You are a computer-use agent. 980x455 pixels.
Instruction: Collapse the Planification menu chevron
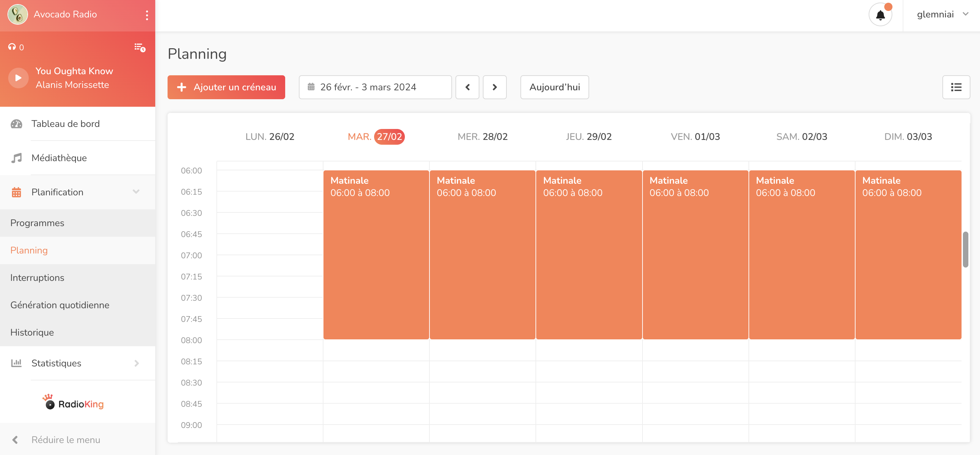click(x=136, y=192)
